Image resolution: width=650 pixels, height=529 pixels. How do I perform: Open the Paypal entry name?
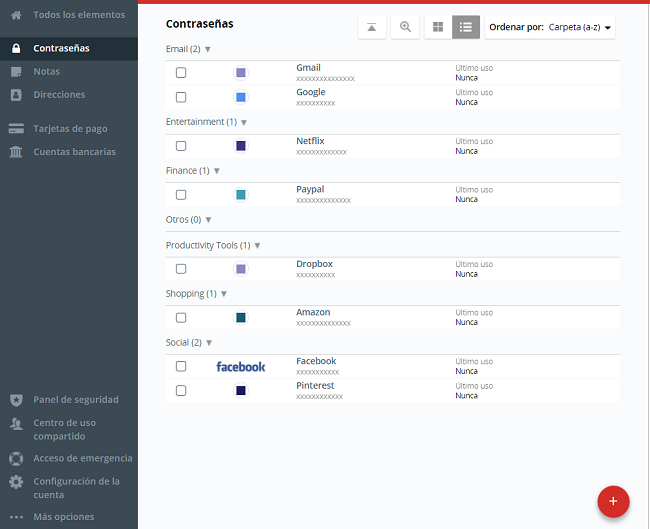point(310,189)
